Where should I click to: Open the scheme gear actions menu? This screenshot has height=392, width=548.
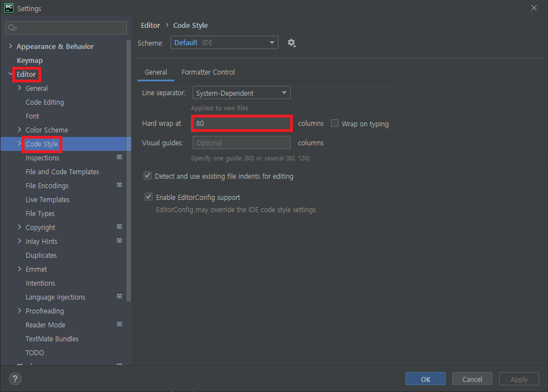coord(291,43)
